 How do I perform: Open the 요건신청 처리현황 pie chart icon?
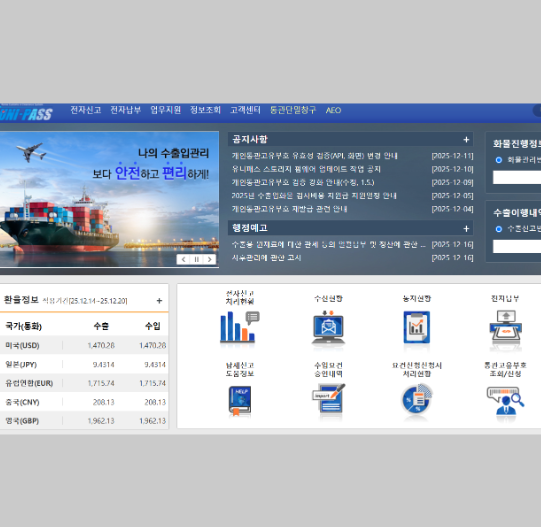(417, 400)
